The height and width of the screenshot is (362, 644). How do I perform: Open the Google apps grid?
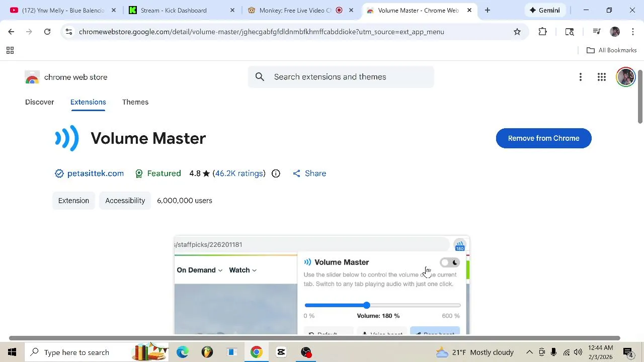click(602, 77)
